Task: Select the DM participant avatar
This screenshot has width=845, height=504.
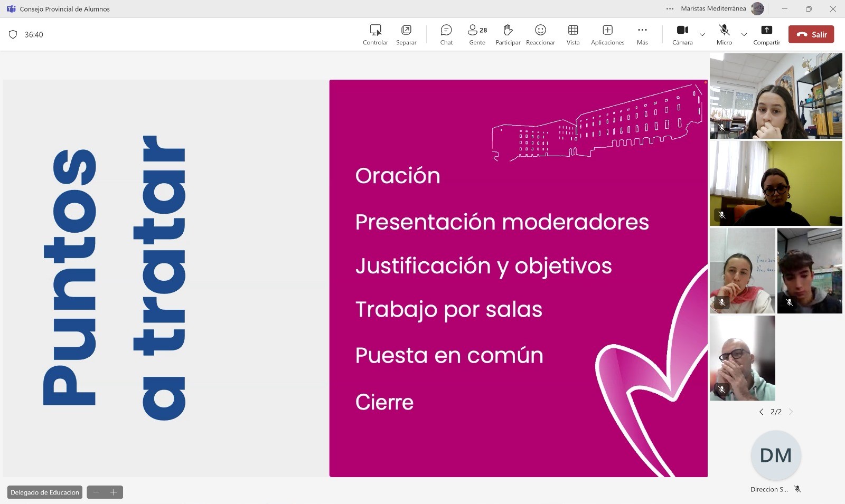Action: click(x=776, y=455)
